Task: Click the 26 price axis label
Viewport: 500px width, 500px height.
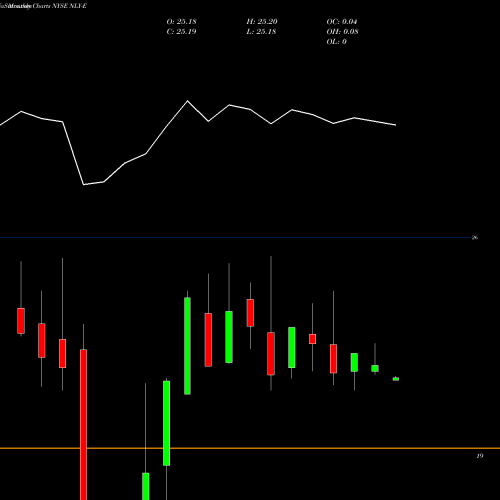Action: point(475,238)
